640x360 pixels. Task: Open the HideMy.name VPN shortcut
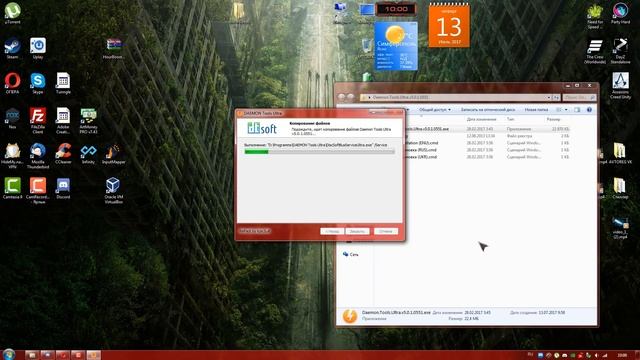(x=12, y=156)
